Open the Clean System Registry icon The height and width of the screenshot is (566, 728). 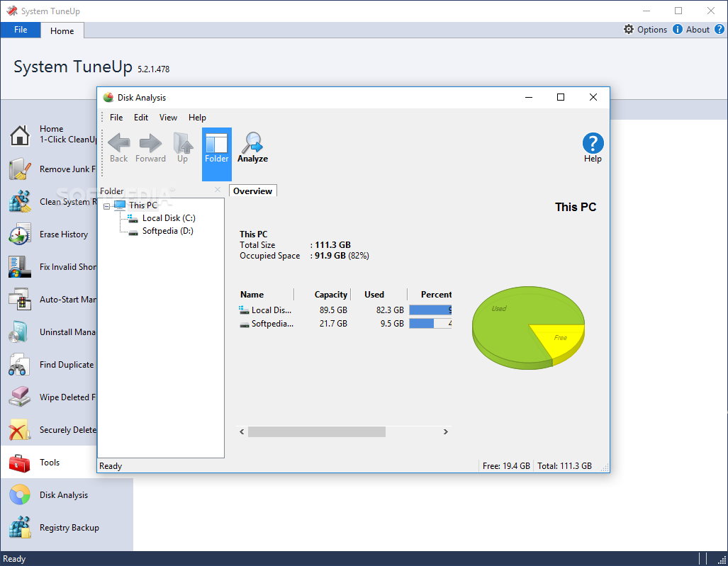20,201
